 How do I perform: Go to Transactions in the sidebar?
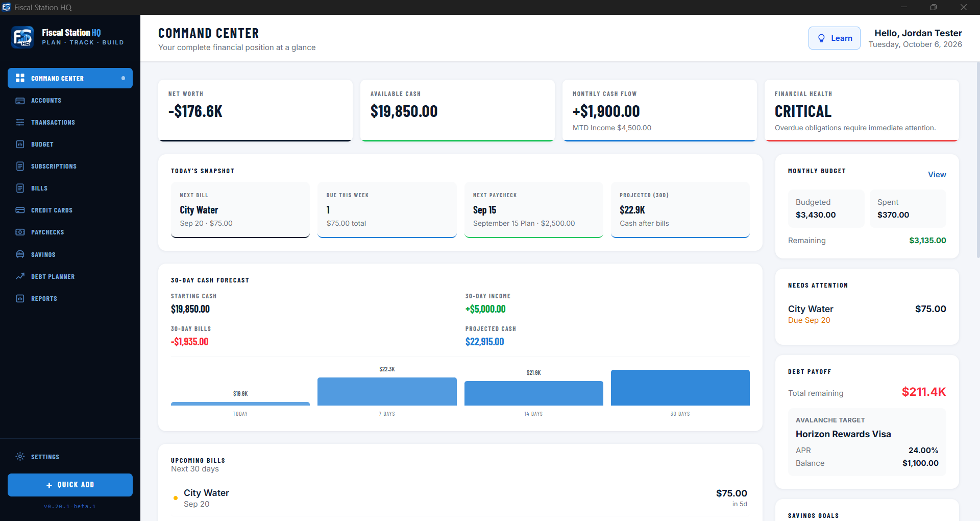(x=70, y=123)
